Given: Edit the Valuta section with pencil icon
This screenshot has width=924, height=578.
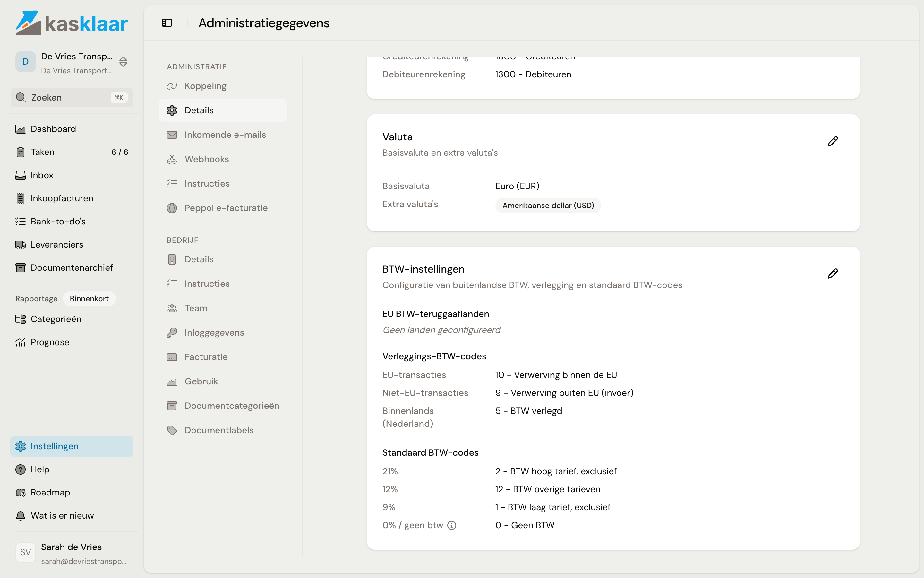Looking at the screenshot, I should coord(833,141).
